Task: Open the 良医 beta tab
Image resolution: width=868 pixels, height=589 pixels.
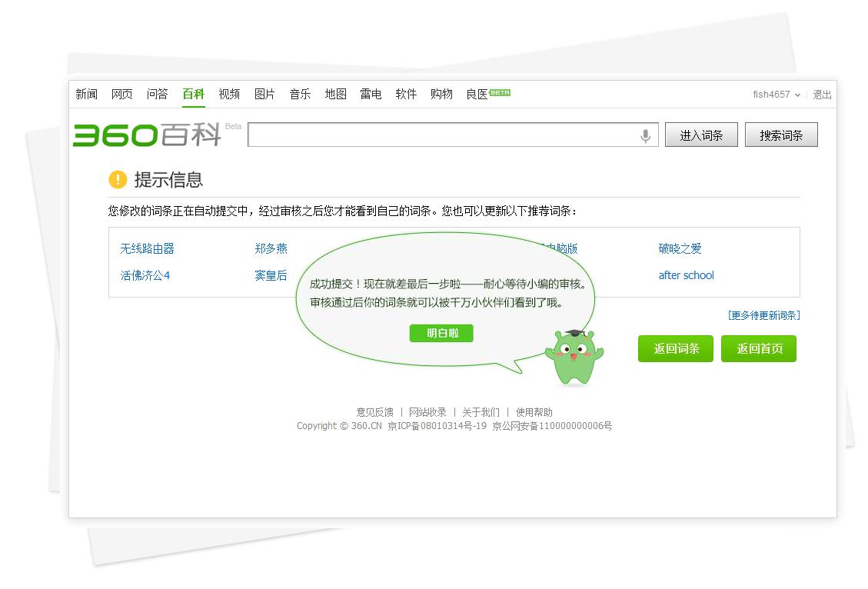Action: (487, 94)
